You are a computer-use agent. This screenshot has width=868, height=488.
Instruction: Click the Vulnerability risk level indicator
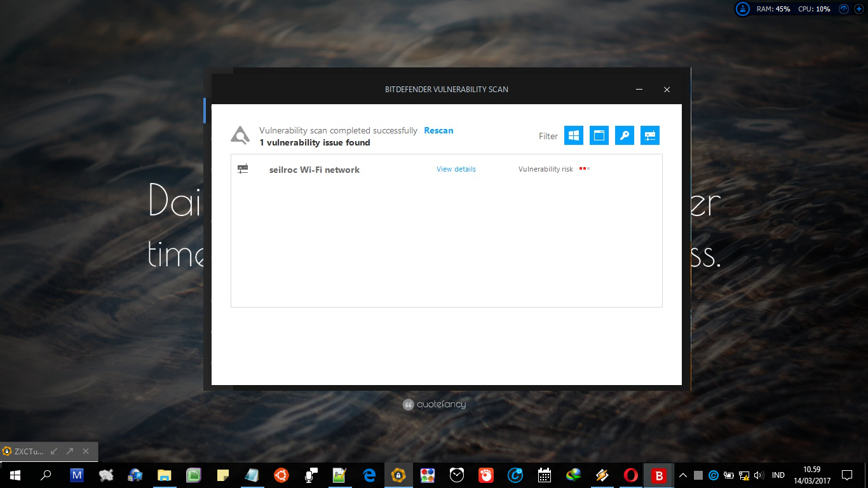click(585, 168)
